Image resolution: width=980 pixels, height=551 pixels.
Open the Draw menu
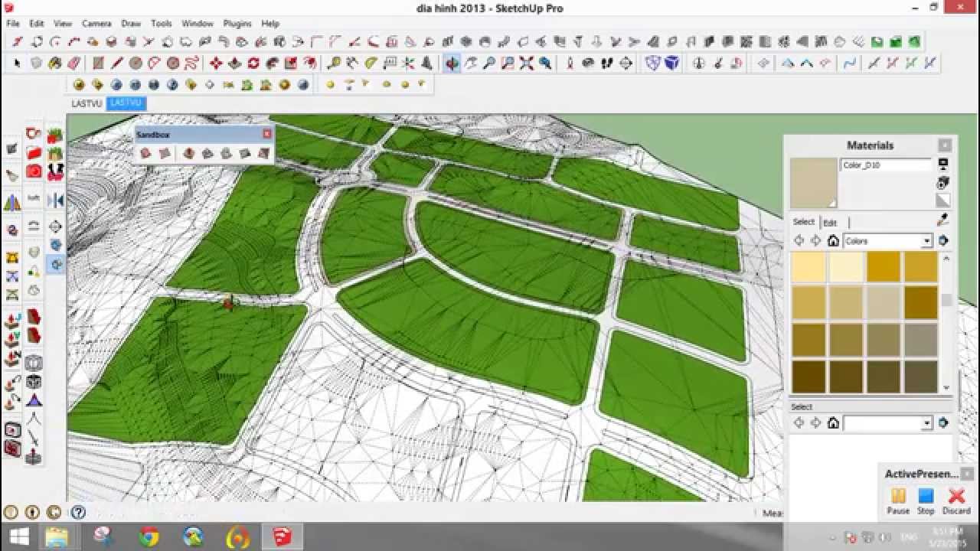[x=131, y=24]
